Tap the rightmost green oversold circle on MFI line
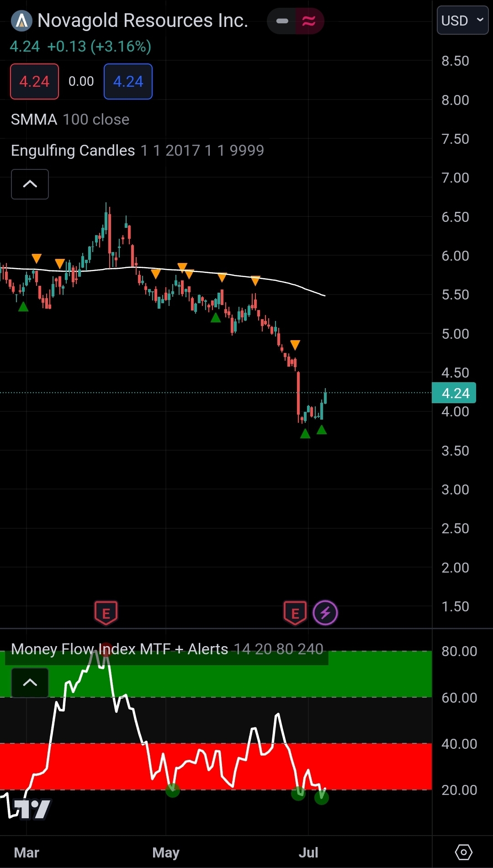Viewport: 493px width, 868px height. (x=322, y=797)
